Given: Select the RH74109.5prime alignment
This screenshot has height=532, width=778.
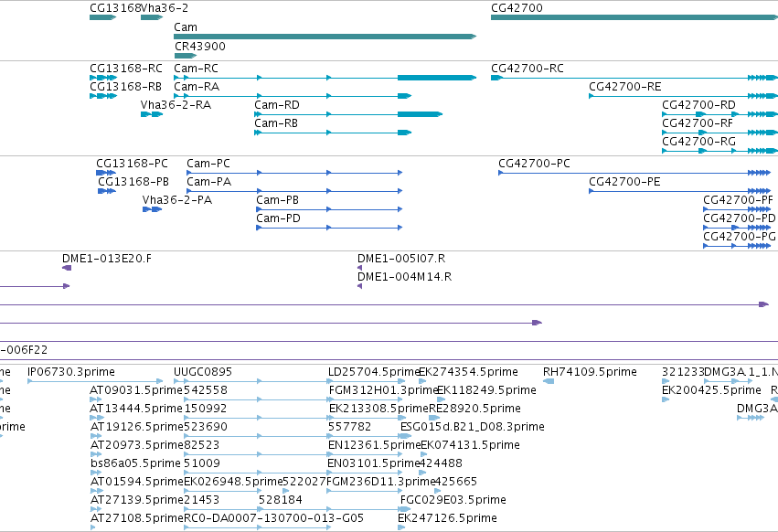Looking at the screenshot, I should tap(549, 381).
